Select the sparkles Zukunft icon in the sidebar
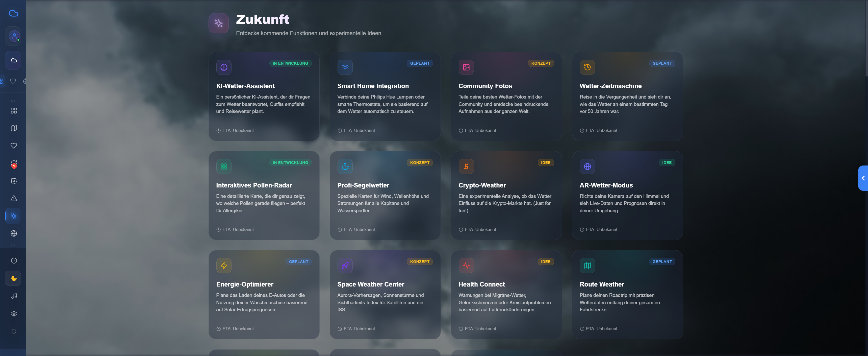 (13, 216)
